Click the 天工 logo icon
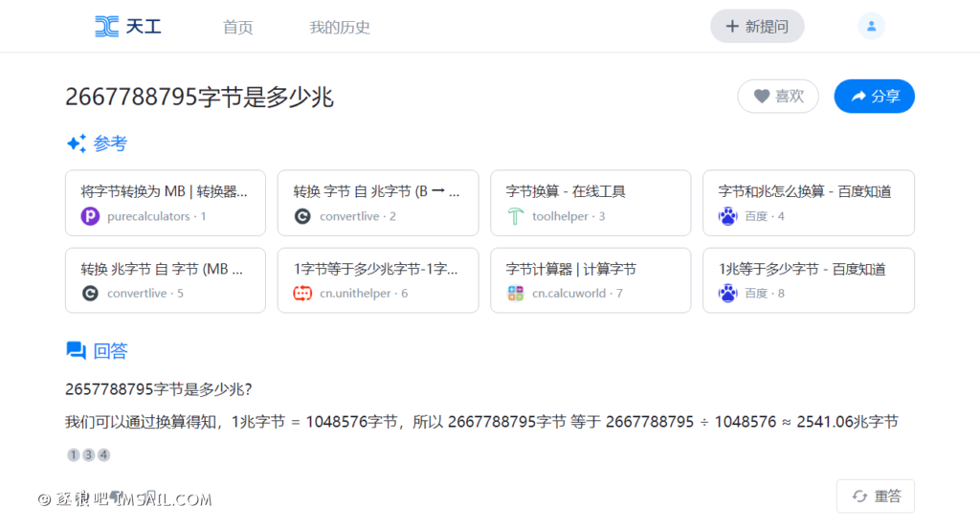This screenshot has height=529, width=980. coord(107,27)
